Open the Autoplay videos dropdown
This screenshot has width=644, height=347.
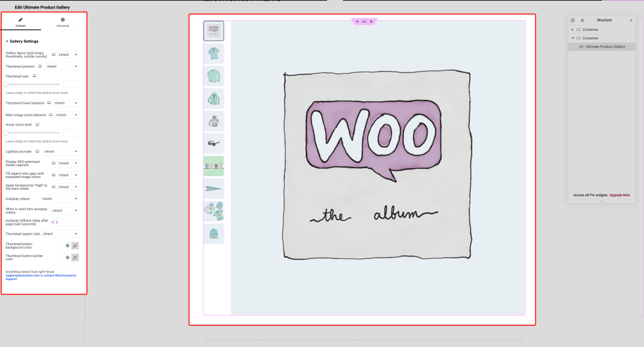[x=59, y=198]
